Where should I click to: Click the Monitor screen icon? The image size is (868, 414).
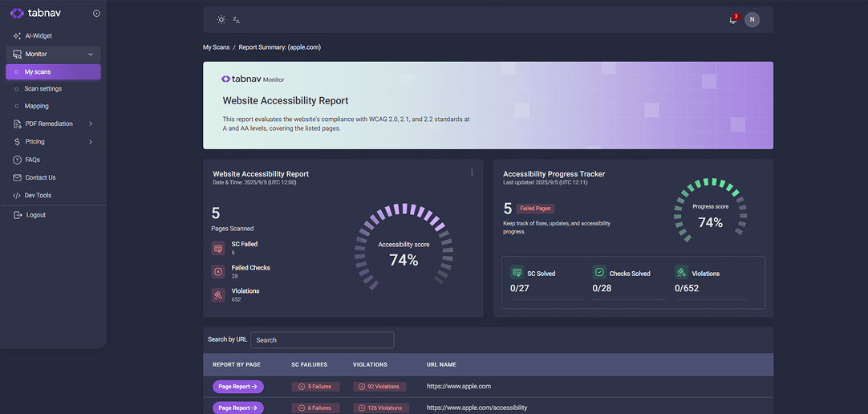(17, 55)
